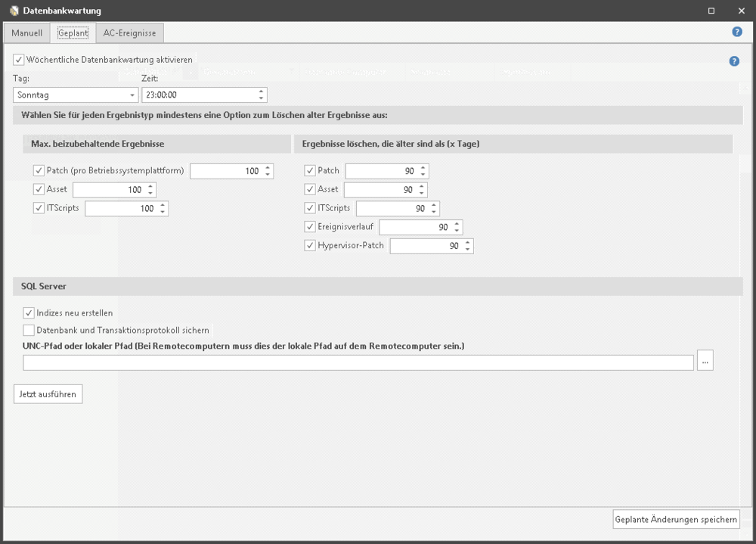The height and width of the screenshot is (544, 756).
Task: Click the browse button for UNC path
Action: click(x=705, y=362)
